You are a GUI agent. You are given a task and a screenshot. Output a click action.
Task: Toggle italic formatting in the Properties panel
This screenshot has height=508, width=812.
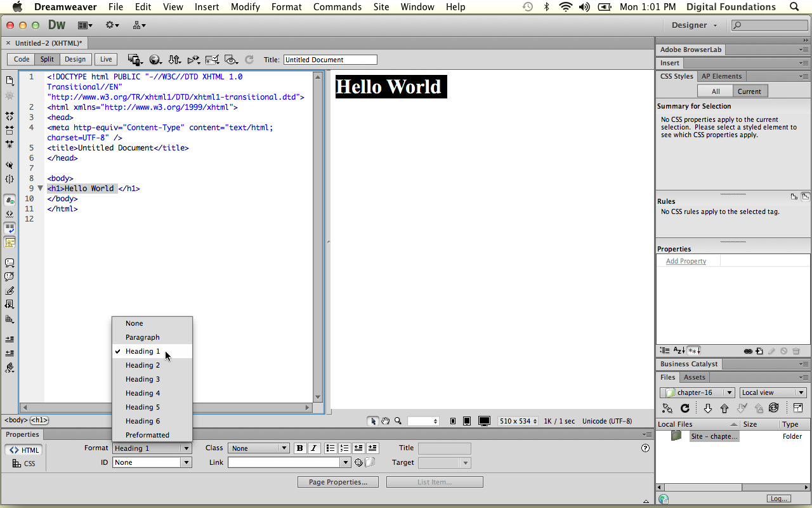tap(314, 448)
